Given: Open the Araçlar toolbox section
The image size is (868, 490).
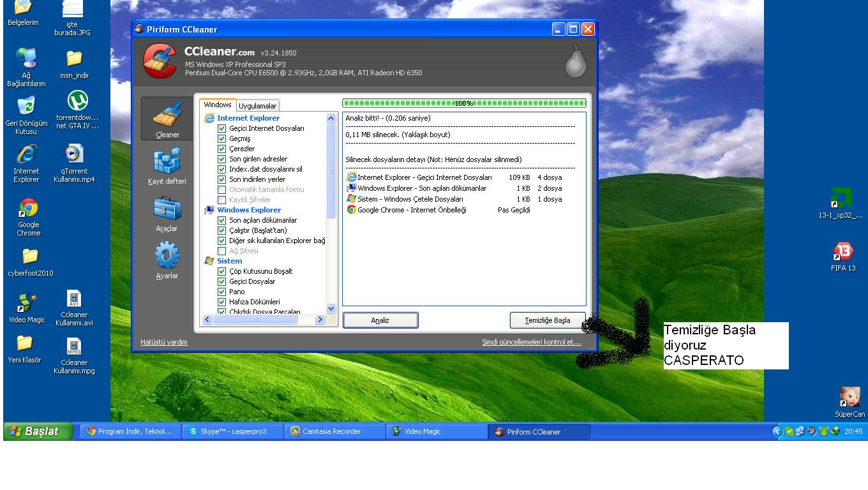Looking at the screenshot, I should click(167, 209).
